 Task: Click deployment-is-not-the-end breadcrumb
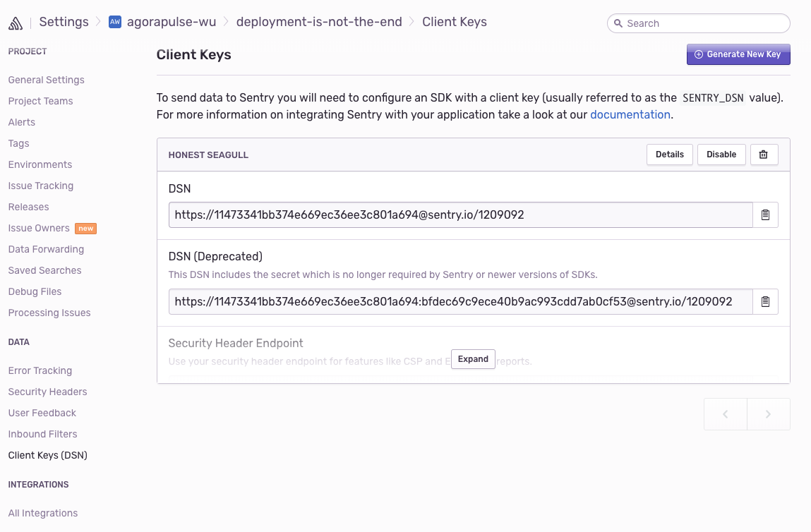pyautogui.click(x=319, y=22)
